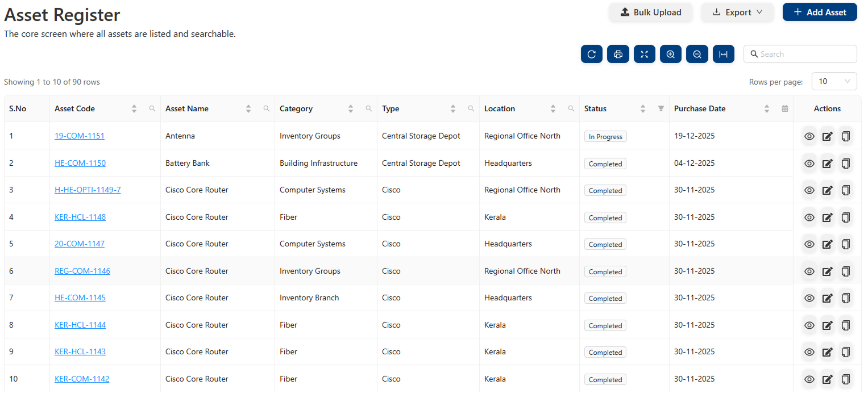View asset KER-COM-1142 using its eye icon

click(809, 379)
